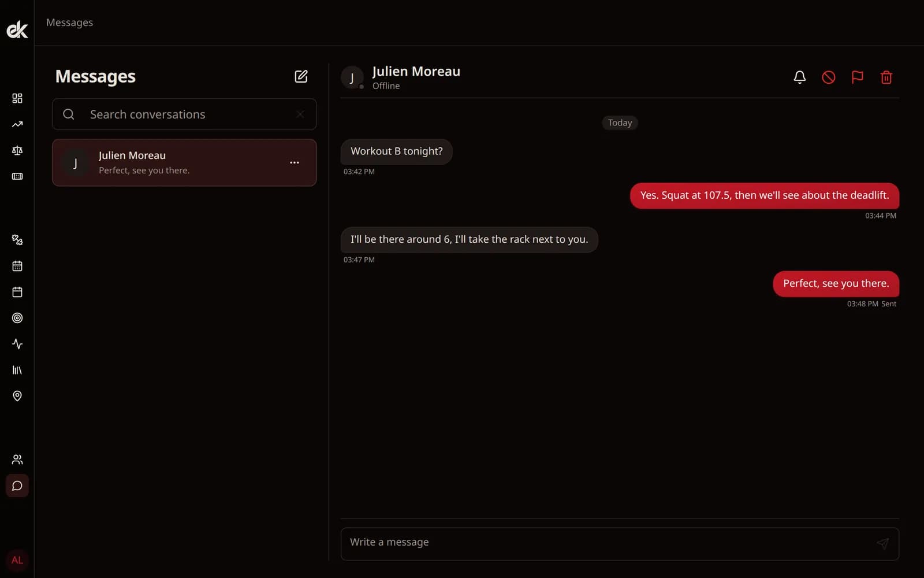Toggle conversation notifications with bell icon
This screenshot has height=578, width=924.
800,77
